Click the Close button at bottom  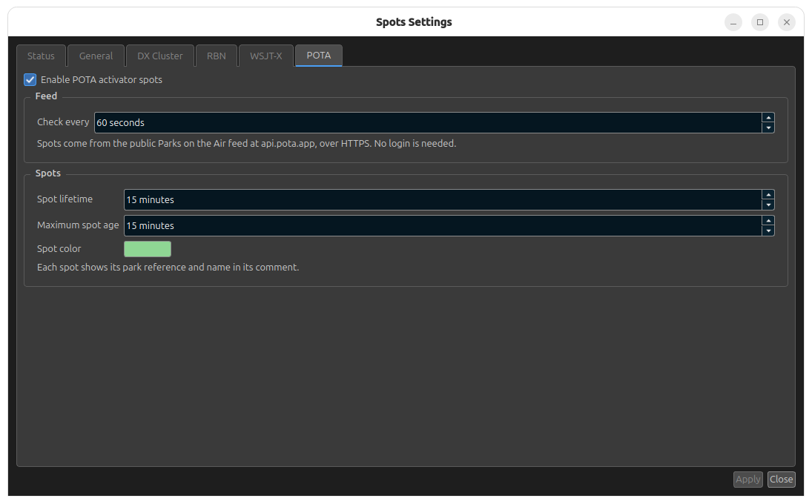pyautogui.click(x=781, y=479)
